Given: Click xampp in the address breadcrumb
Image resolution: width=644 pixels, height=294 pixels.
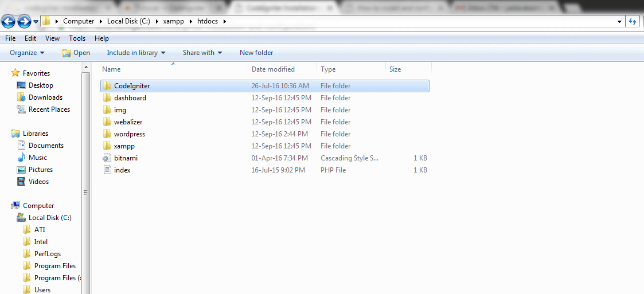Looking at the screenshot, I should 173,21.
